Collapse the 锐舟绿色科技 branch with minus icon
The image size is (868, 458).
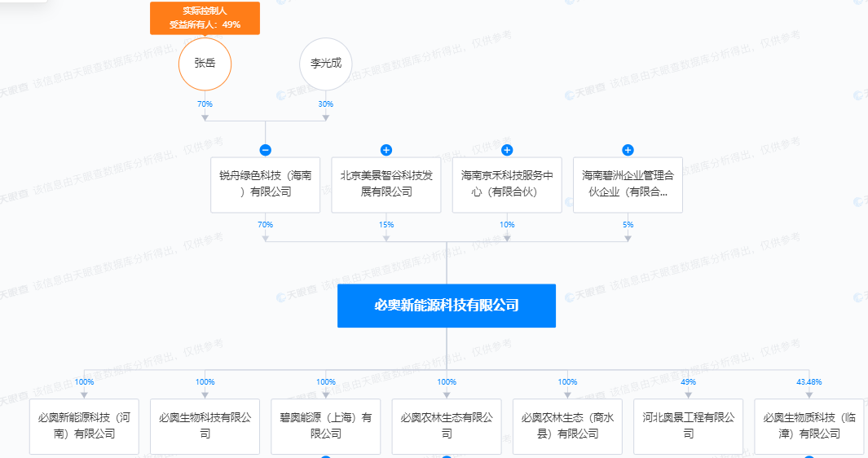point(265,150)
